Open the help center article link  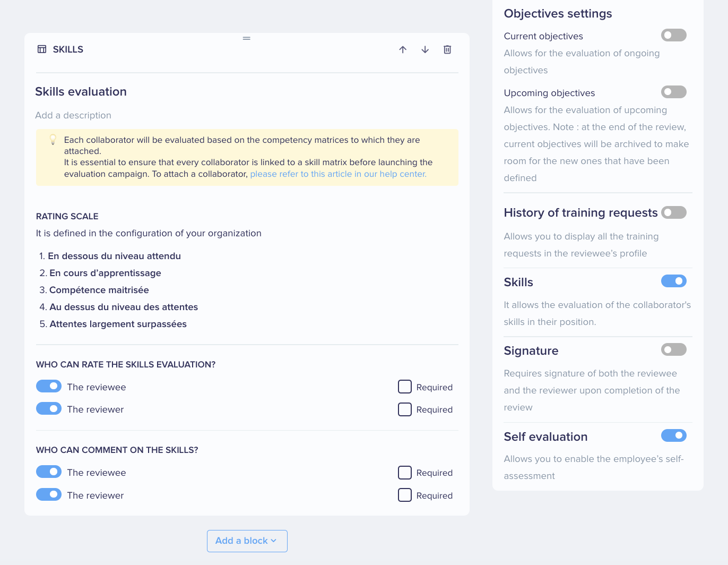(x=339, y=174)
